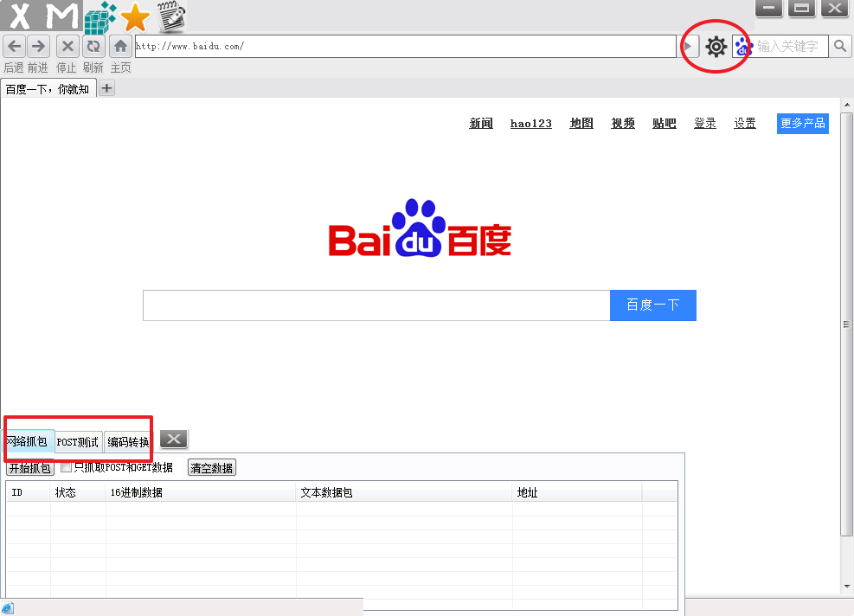Open the notepad icon
The image size is (854, 616).
coord(171,16)
